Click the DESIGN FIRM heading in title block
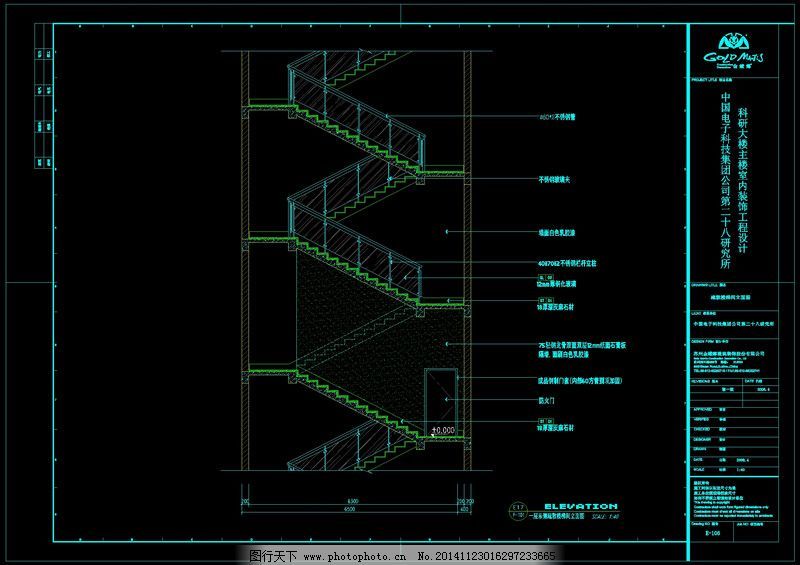Viewport: 800px width, 565px height. pos(710,341)
